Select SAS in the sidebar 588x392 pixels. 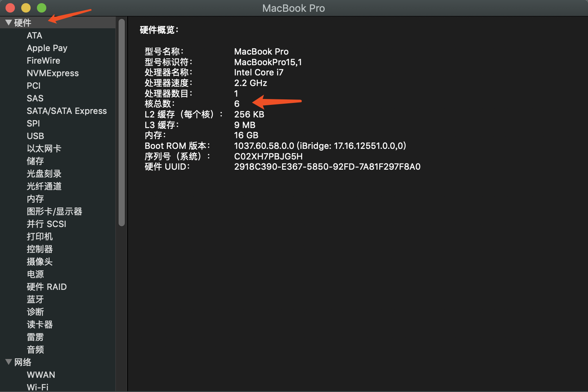[x=35, y=98]
